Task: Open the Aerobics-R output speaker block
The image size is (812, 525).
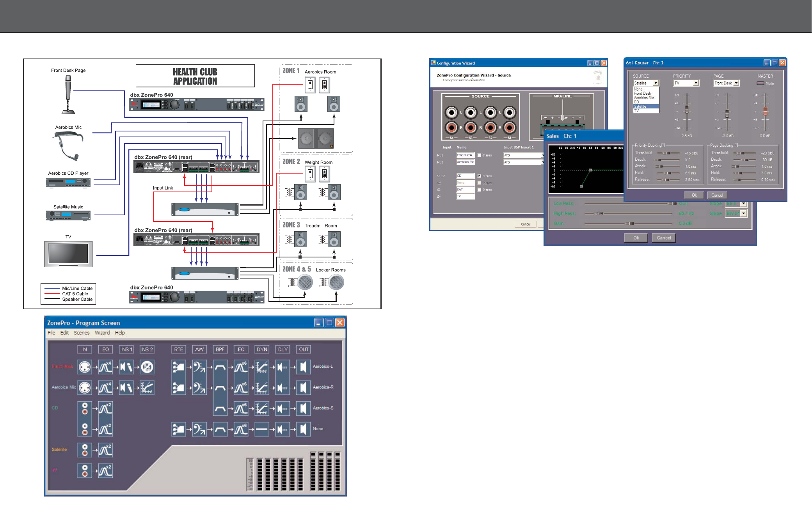Action: click(x=304, y=387)
